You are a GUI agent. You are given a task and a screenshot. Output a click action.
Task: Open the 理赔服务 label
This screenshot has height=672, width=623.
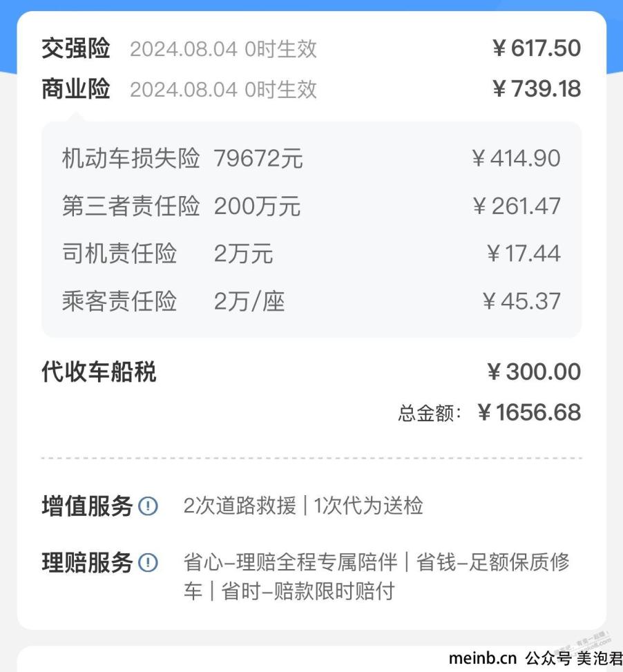88,562
